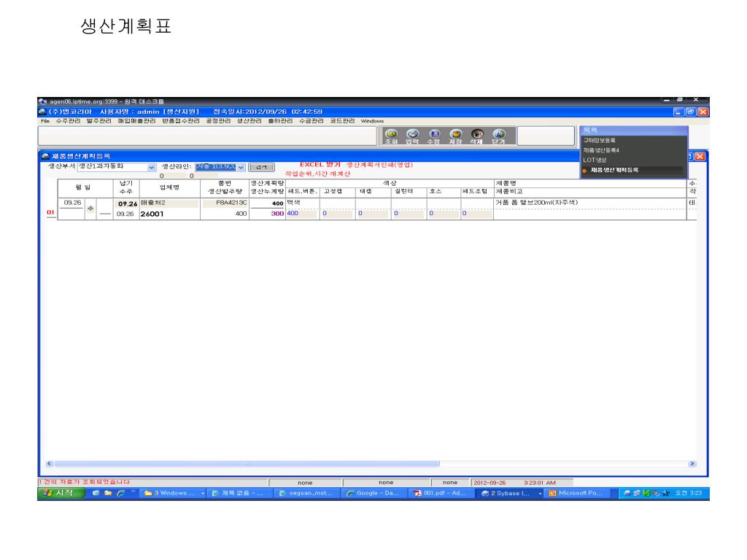Click the purple 300 cumulative production value
This screenshot has width=747, height=560.
[x=277, y=214]
